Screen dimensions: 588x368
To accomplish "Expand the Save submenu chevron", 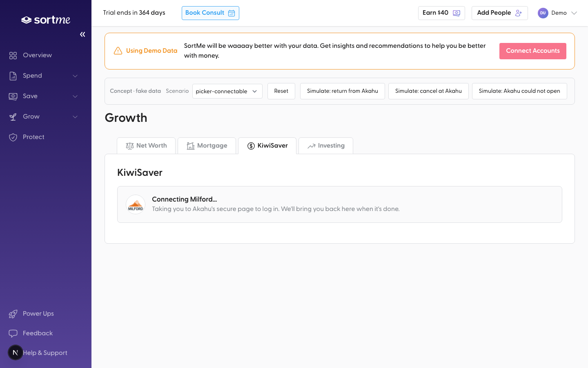I will click(x=75, y=96).
